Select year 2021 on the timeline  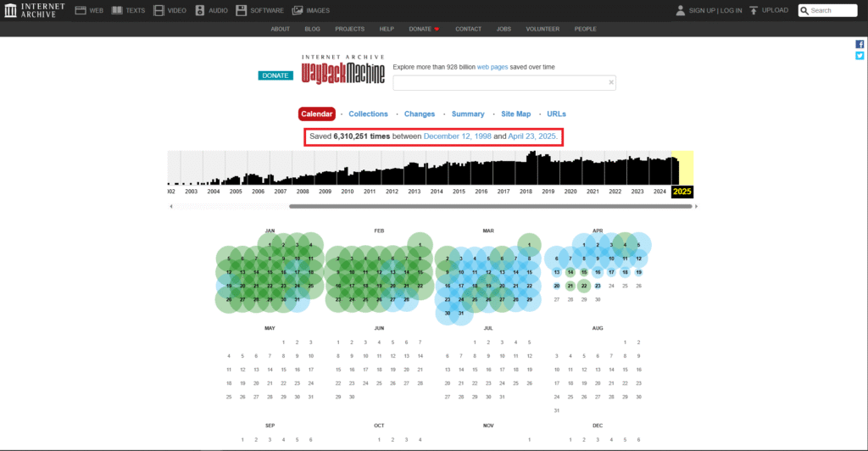tap(593, 192)
